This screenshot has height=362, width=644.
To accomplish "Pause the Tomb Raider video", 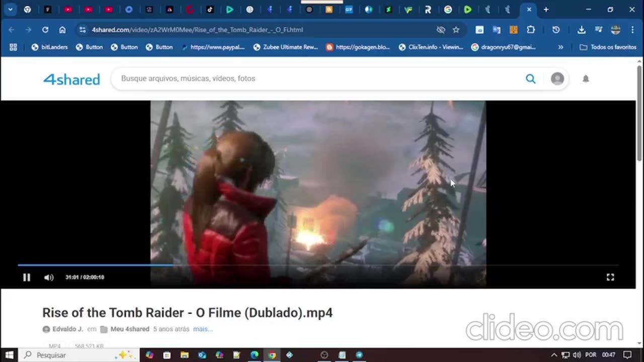I will (27, 277).
